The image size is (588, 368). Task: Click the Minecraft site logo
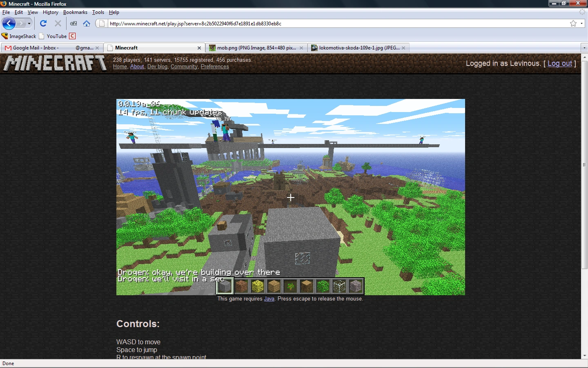(x=55, y=63)
